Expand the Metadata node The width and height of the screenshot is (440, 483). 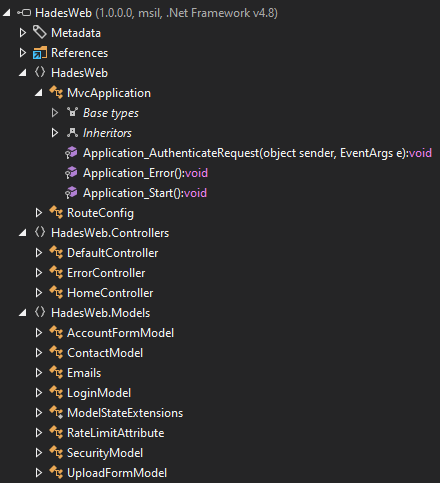22,33
